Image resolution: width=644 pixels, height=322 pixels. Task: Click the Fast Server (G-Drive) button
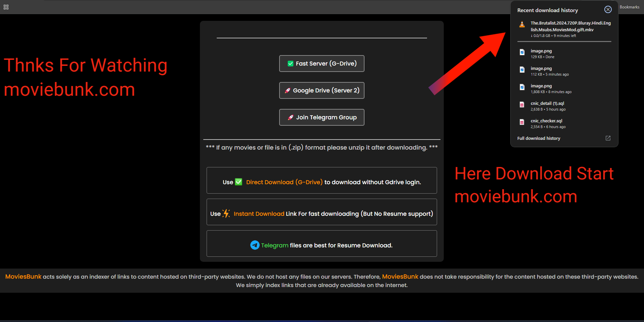321,64
